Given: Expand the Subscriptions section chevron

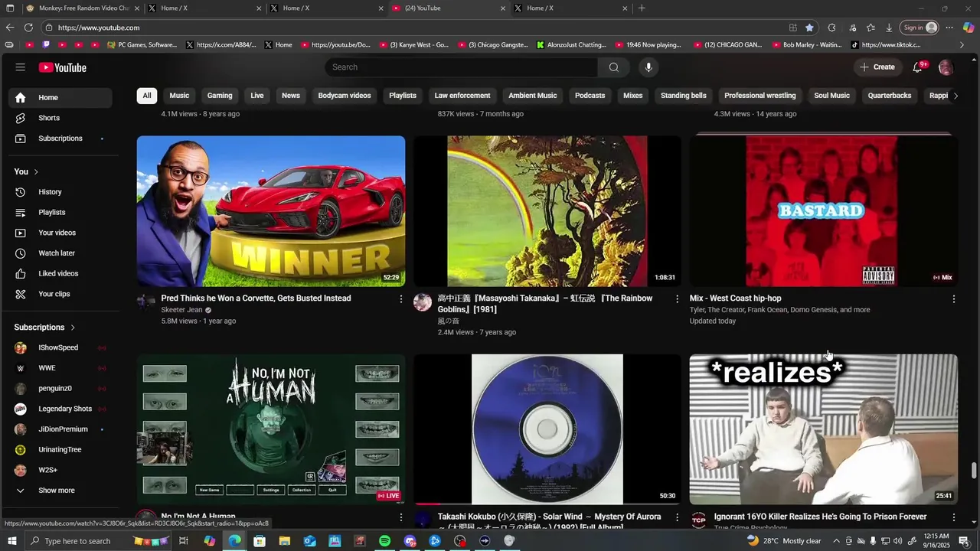Looking at the screenshot, I should click(x=73, y=328).
